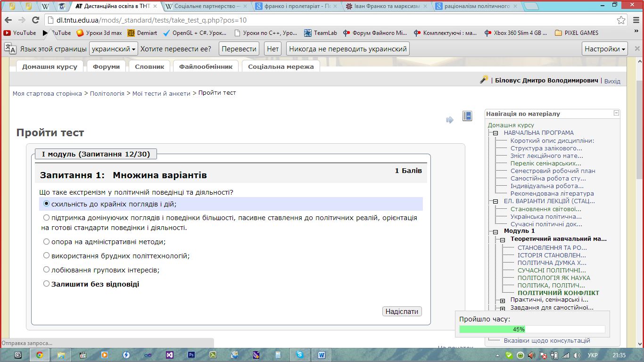Open the Соціальна мережа tab
This screenshot has height=362, width=644.
click(281, 66)
